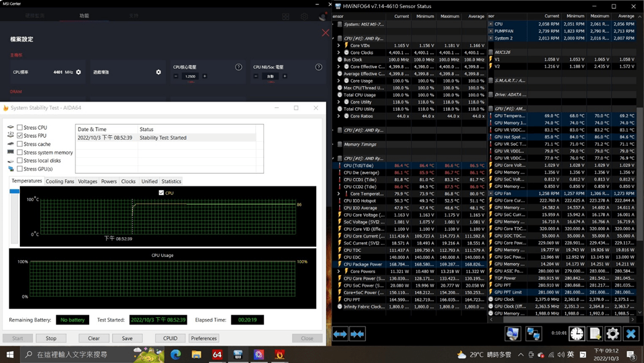Click CPU core voltage 1.2500 field
644x363 pixels.
[x=190, y=76]
